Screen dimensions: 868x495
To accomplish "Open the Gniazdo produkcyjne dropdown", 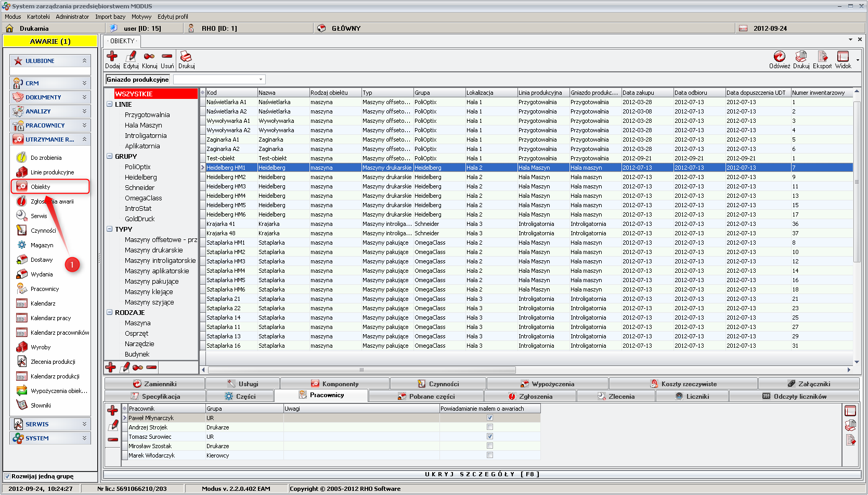I will pos(261,80).
